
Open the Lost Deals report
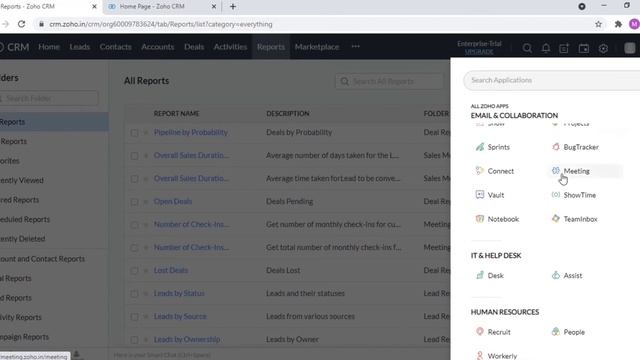pyautogui.click(x=171, y=270)
